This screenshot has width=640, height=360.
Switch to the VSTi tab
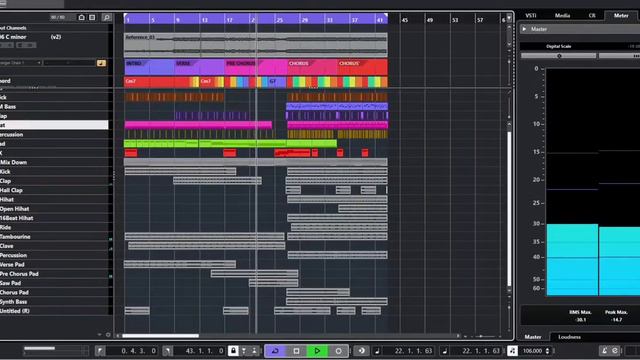click(x=531, y=16)
